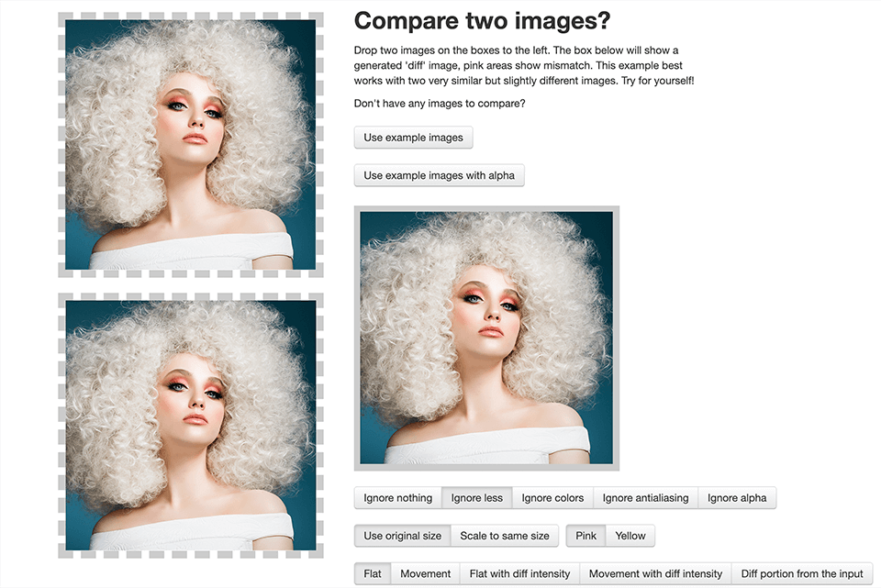Select Movement with diff intensity
881x588 pixels.
point(655,573)
